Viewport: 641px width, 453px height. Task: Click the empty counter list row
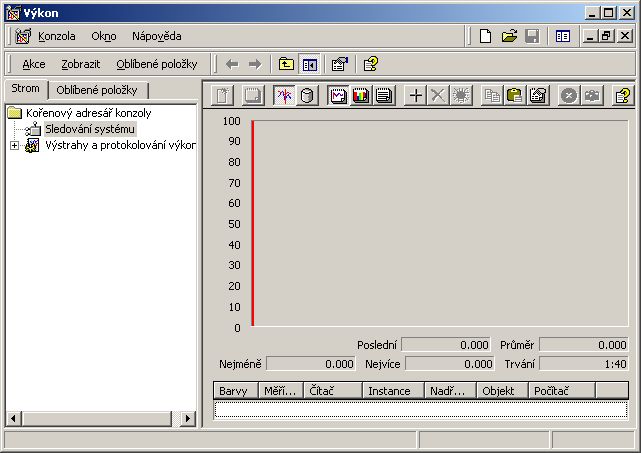421,409
